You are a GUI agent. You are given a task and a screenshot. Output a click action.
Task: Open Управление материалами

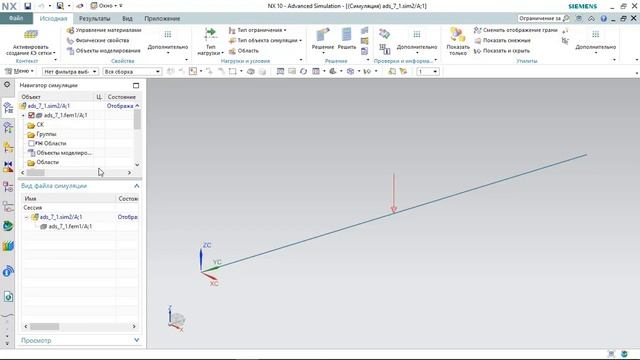click(x=104, y=30)
